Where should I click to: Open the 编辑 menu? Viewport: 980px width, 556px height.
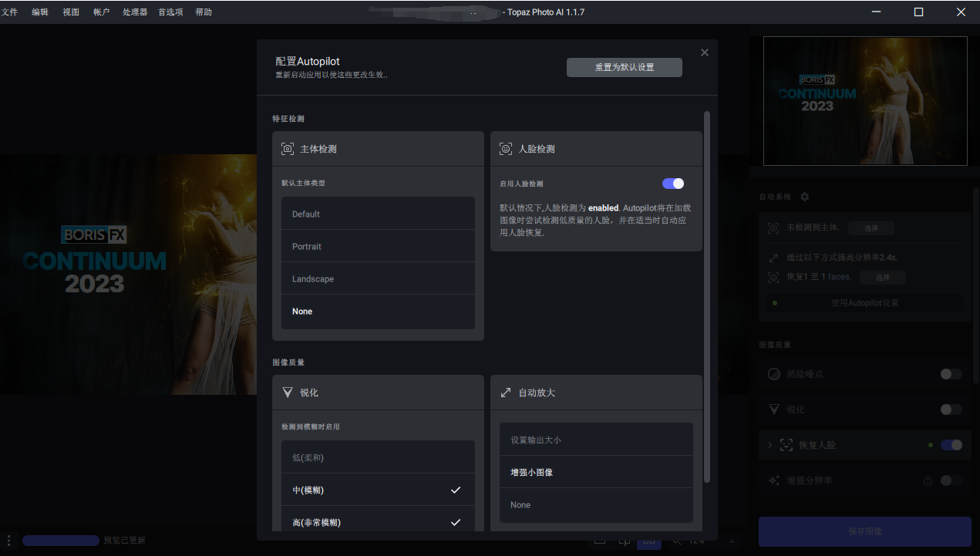[x=40, y=12]
